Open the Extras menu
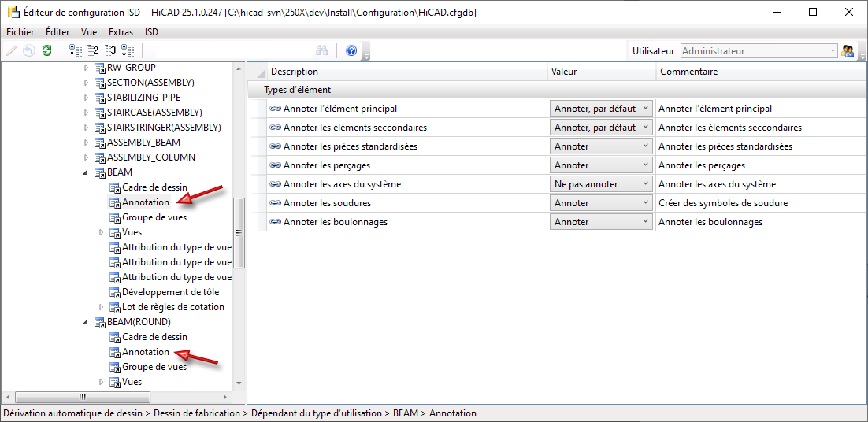Viewport: 868px width, 422px height. [x=121, y=32]
